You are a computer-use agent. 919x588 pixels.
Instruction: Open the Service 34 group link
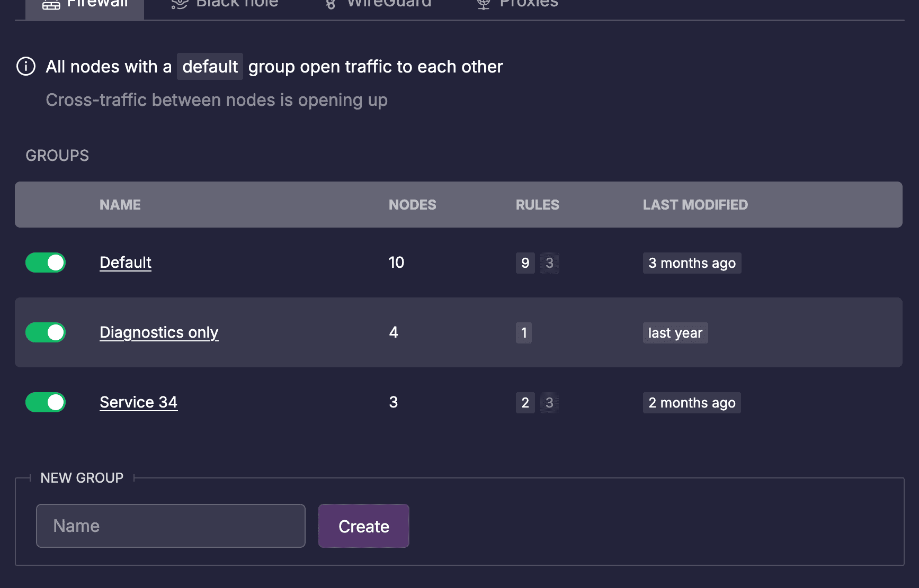(138, 402)
